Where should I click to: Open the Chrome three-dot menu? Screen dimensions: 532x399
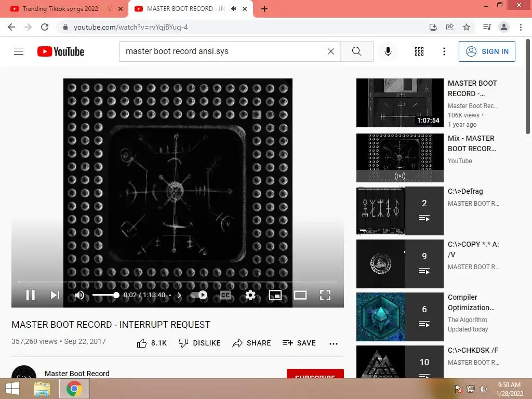(521, 27)
